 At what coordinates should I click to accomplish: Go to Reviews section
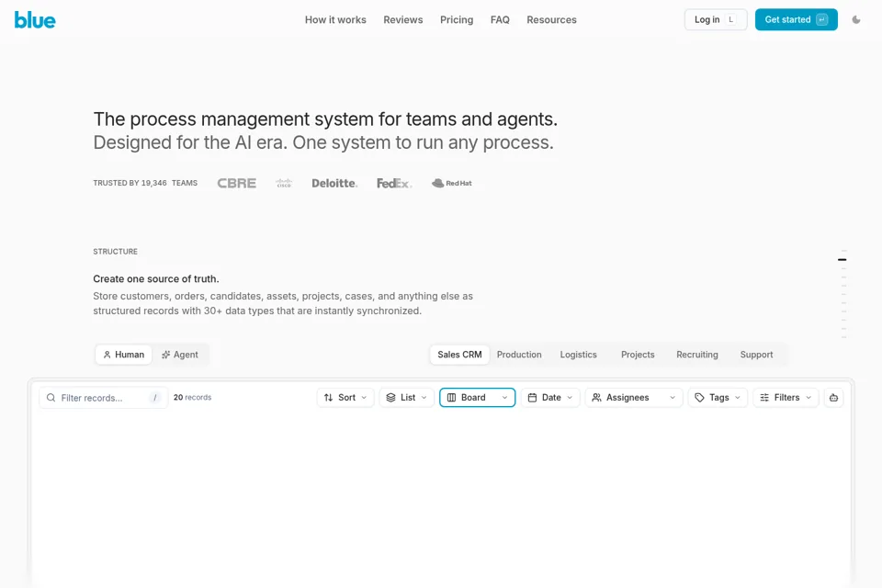coord(402,19)
